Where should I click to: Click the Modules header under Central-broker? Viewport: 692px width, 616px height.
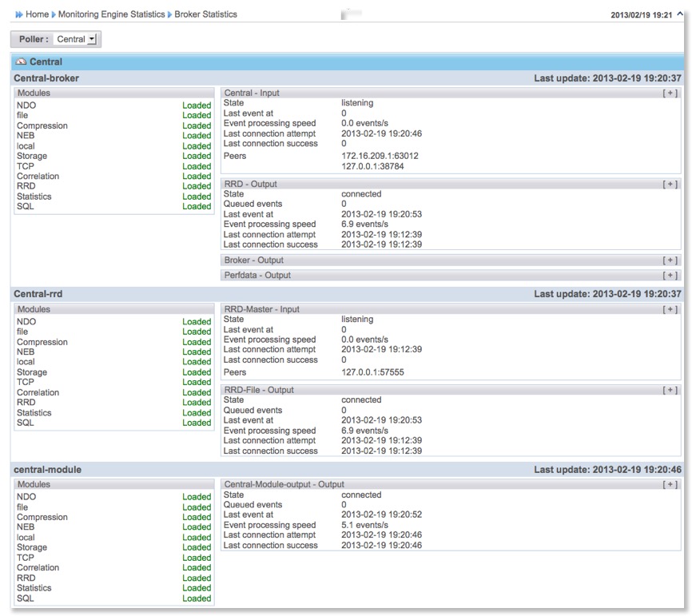(x=34, y=93)
